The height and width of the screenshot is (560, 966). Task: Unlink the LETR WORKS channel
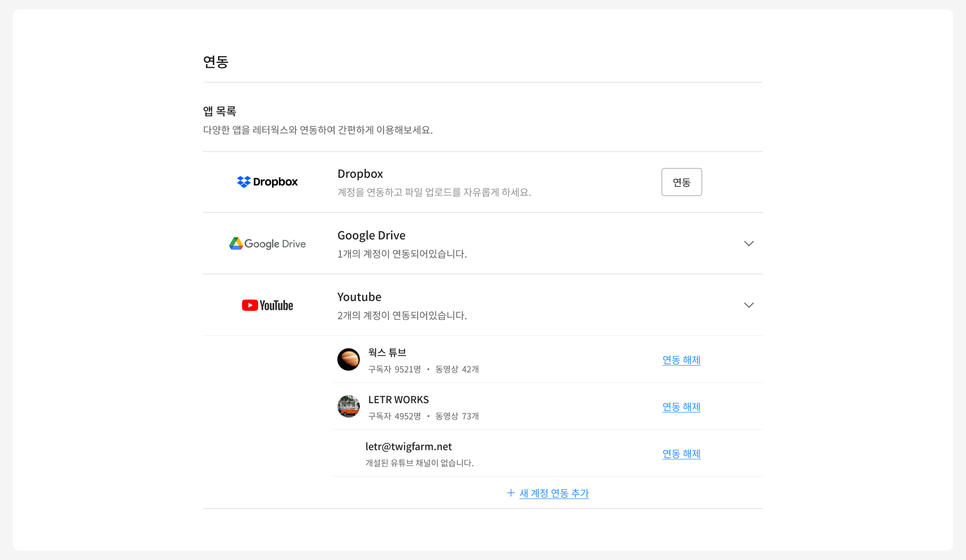[681, 407]
